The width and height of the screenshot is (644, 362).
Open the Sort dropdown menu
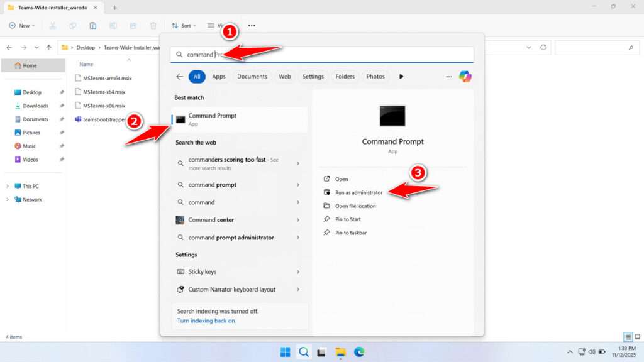click(184, 25)
